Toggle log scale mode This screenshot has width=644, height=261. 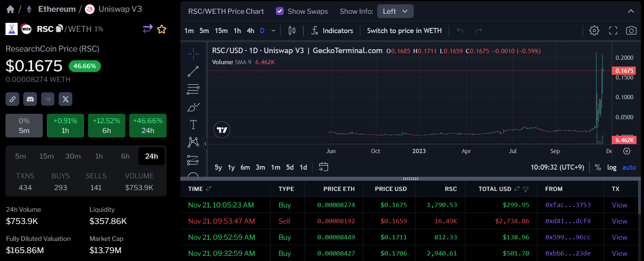point(612,167)
